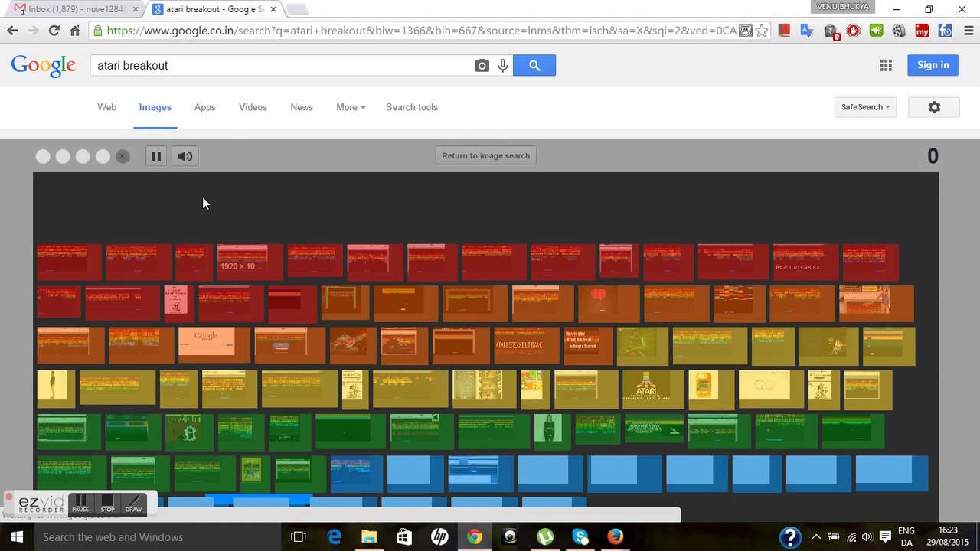The image size is (980, 551).
Task: Click the red stop-hand adblock icon
Action: 854,31
